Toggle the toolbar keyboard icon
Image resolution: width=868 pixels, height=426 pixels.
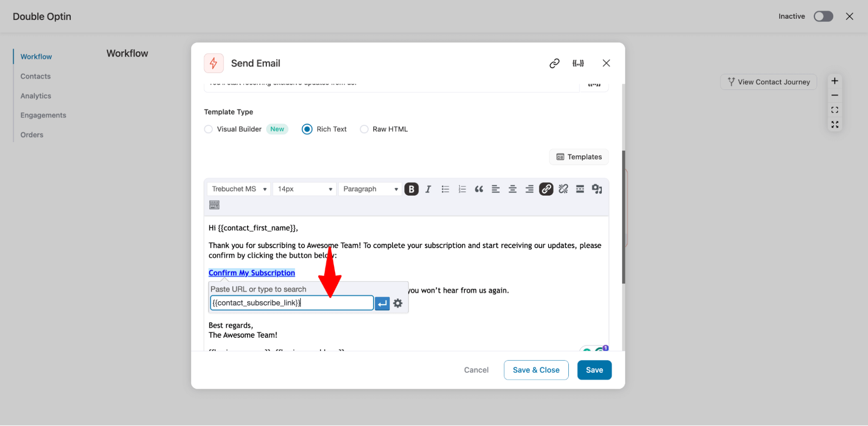tap(215, 205)
